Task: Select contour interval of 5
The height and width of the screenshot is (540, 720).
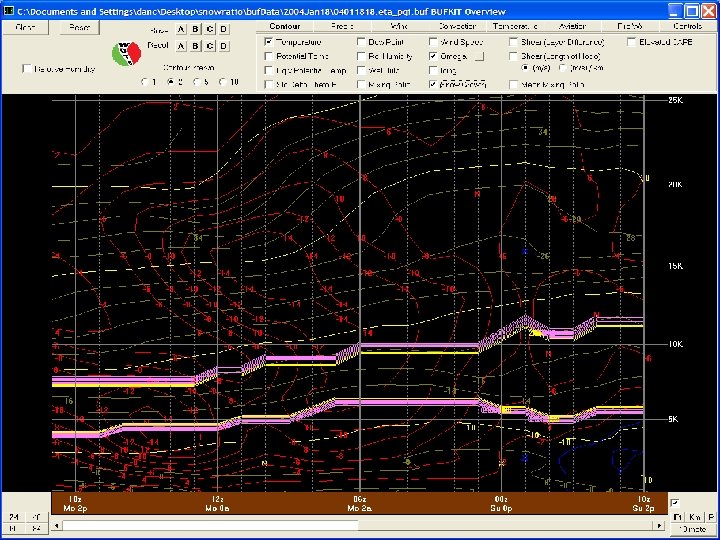Action: point(197,82)
